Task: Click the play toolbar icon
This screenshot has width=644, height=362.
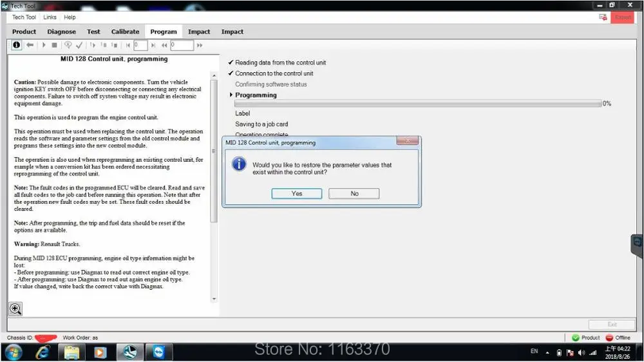Action: pyautogui.click(x=44, y=45)
